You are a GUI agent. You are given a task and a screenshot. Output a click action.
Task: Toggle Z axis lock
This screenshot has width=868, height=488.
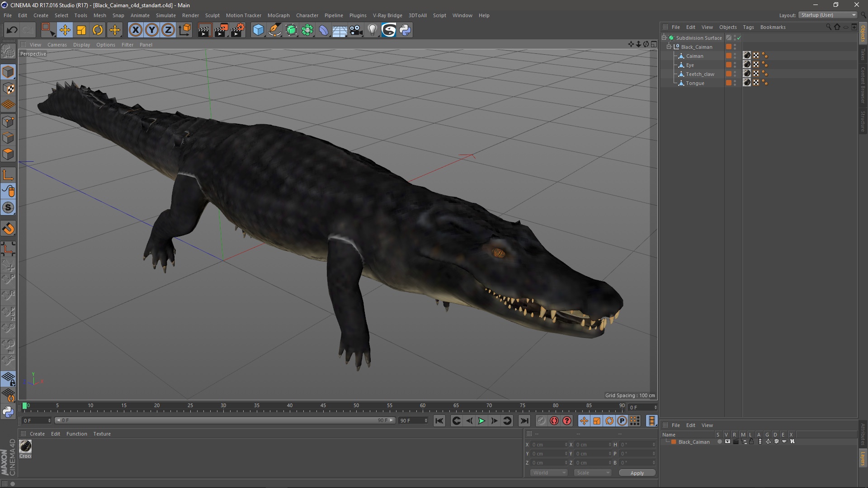(x=168, y=30)
